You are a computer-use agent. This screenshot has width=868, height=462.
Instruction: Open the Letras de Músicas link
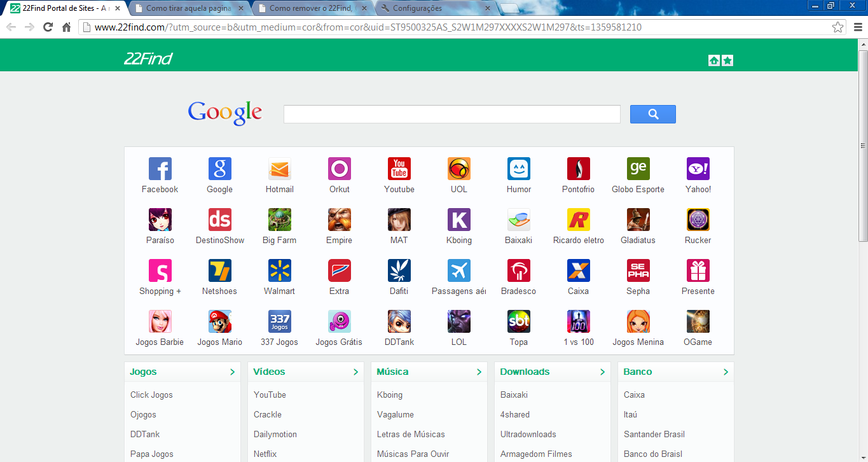[x=411, y=434]
